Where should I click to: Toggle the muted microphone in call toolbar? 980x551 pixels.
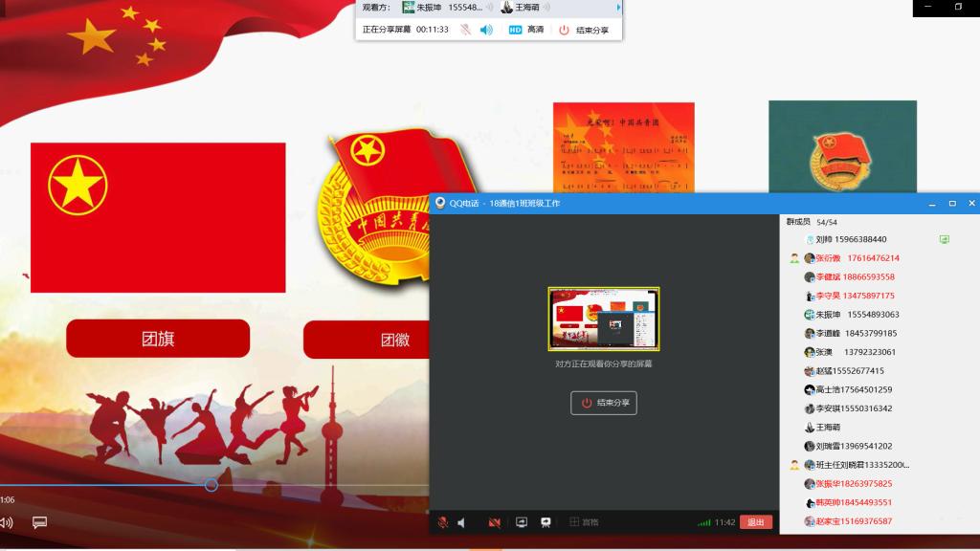click(442, 522)
